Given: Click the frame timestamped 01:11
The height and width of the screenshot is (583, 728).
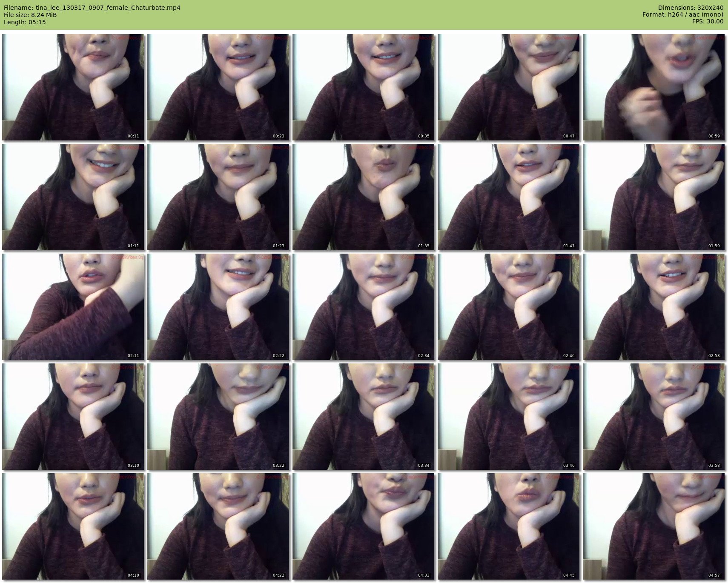Looking at the screenshot, I should pos(73,197).
